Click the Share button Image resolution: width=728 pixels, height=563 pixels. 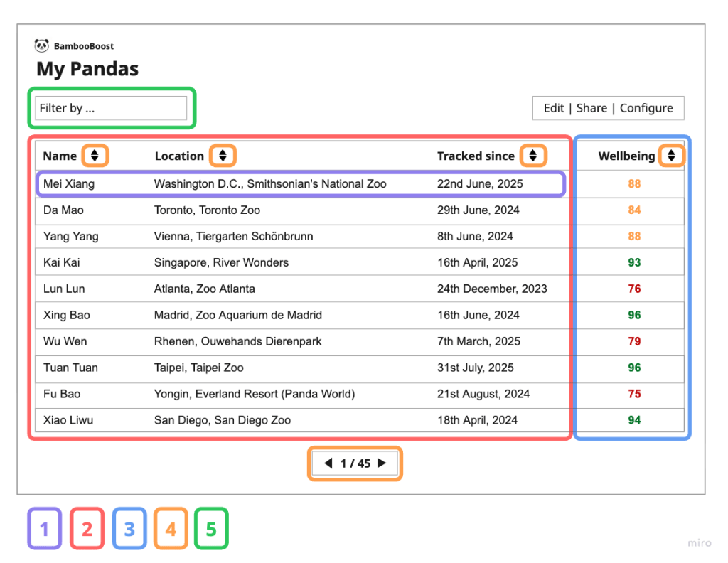click(591, 108)
